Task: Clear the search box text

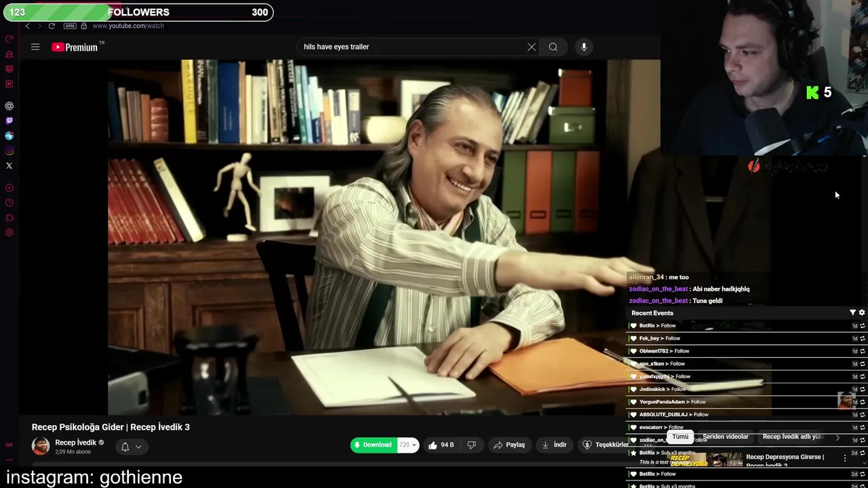Action: pos(532,47)
